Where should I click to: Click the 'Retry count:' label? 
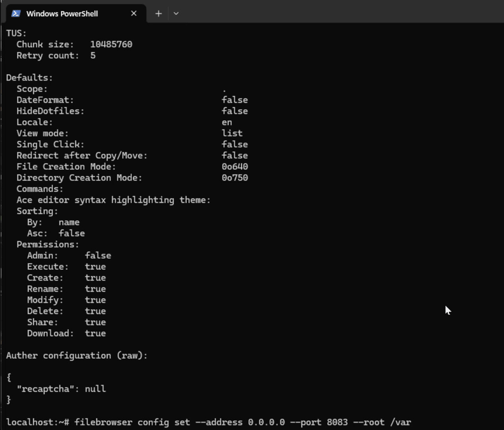pos(48,55)
